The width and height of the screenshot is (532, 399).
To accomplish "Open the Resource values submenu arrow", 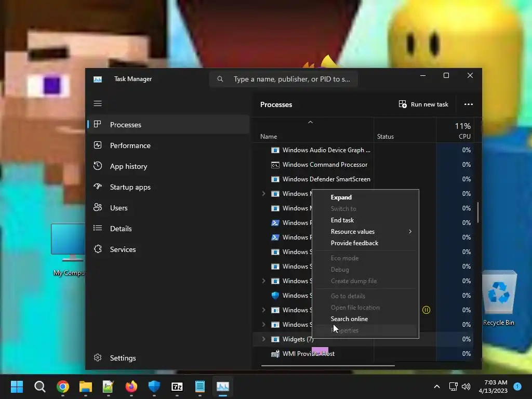I will tap(410, 231).
